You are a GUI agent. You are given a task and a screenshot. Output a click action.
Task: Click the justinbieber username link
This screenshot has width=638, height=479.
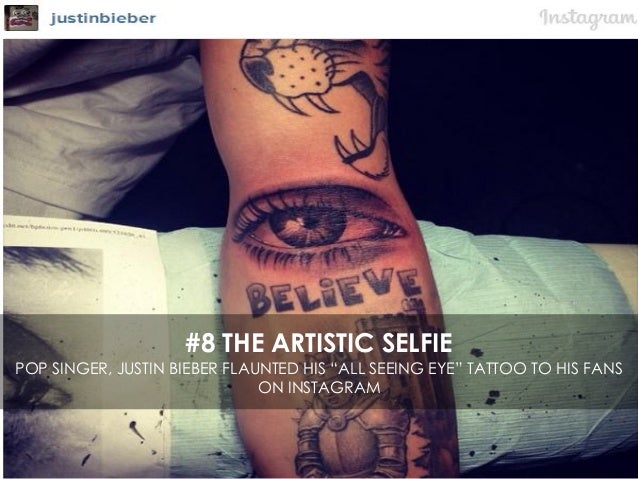pyautogui.click(x=103, y=18)
